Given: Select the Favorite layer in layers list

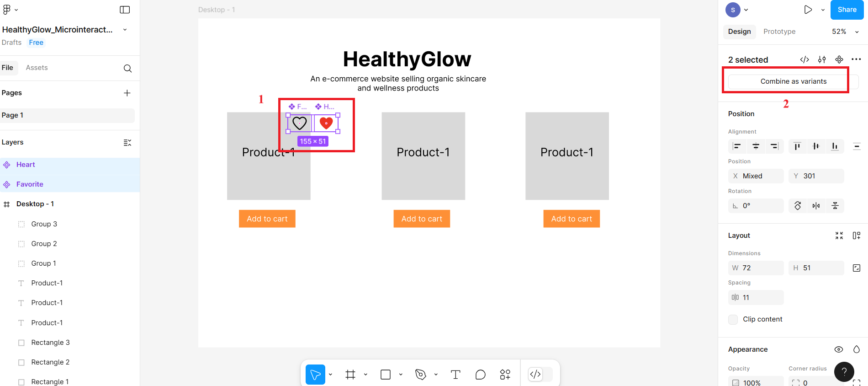Looking at the screenshot, I should 30,184.
